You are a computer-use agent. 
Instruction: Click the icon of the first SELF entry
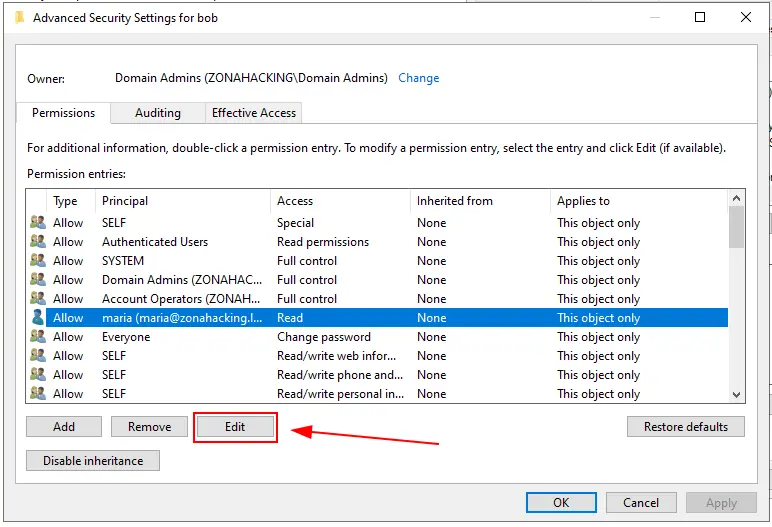click(x=38, y=223)
